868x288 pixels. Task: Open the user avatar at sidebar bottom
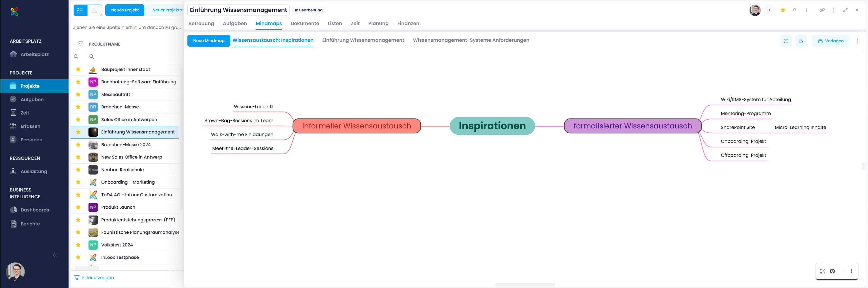pos(15,272)
